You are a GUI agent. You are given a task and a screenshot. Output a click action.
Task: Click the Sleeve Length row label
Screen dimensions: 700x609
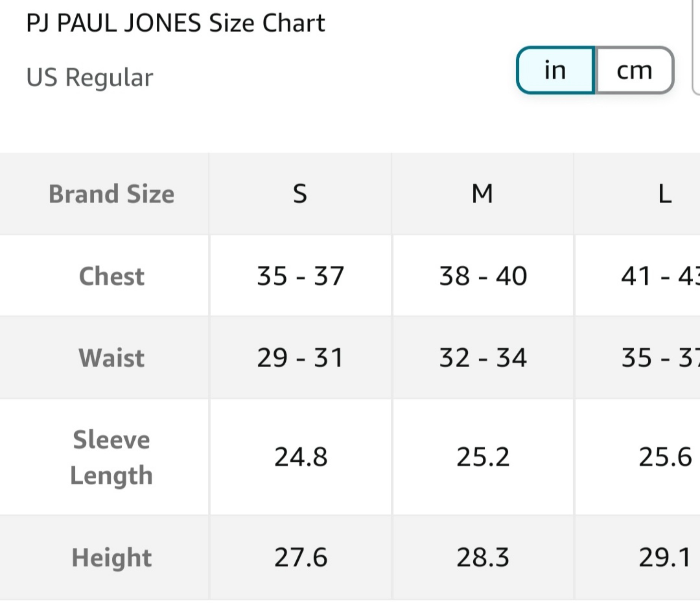111,457
